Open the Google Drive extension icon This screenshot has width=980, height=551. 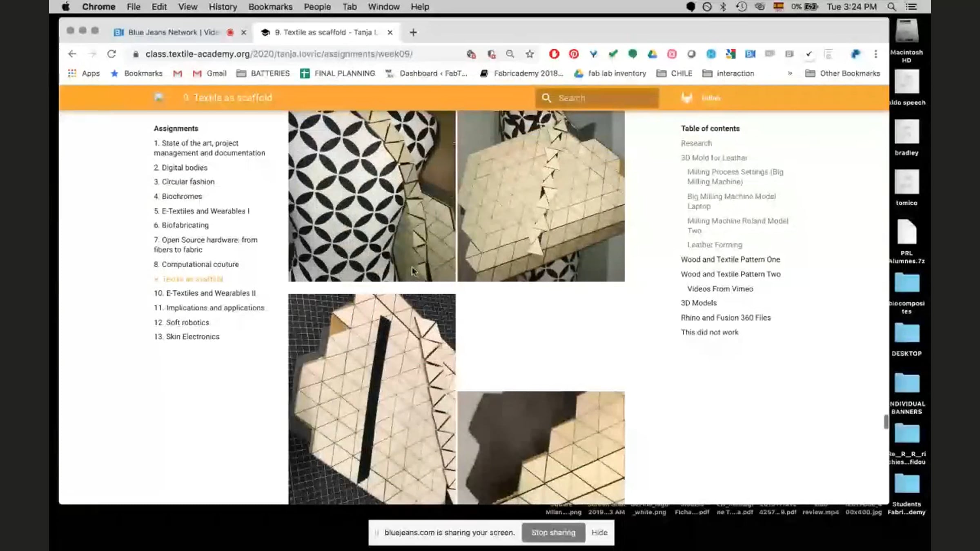point(652,54)
